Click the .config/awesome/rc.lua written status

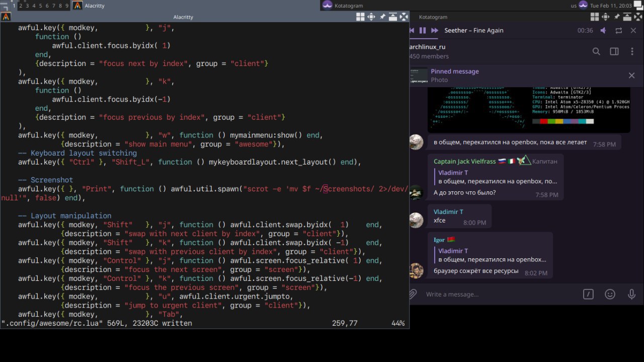pyautogui.click(x=97, y=323)
